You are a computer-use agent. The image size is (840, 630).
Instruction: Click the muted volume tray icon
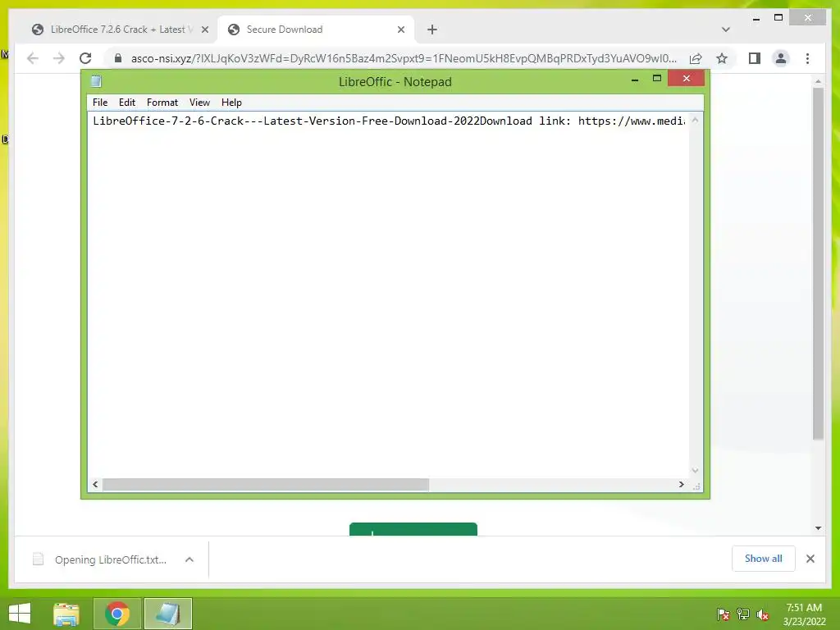coord(763,614)
